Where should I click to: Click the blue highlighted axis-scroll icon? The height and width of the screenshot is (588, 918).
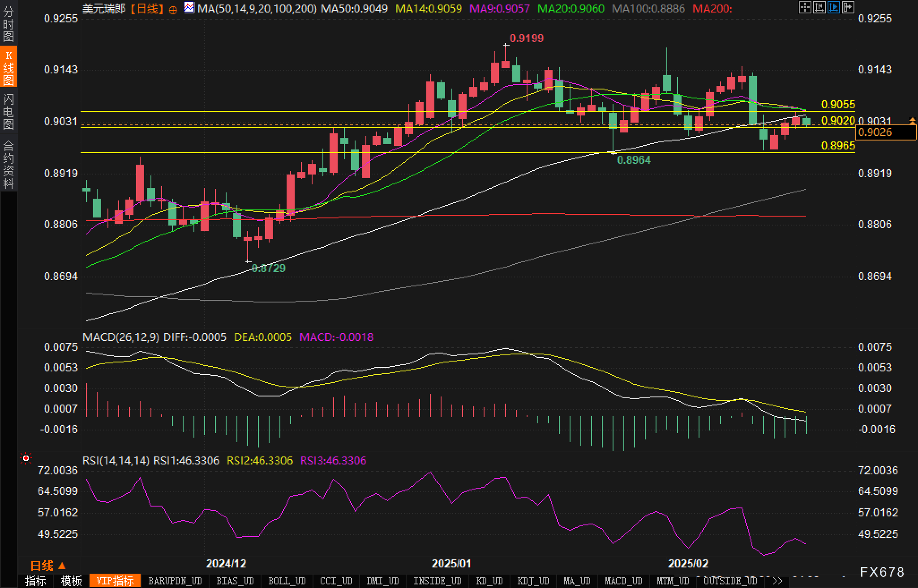click(833, 7)
